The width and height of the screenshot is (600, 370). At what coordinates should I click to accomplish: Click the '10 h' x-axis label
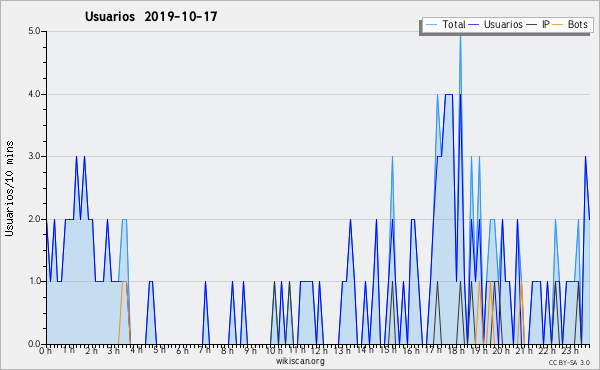coord(274,350)
